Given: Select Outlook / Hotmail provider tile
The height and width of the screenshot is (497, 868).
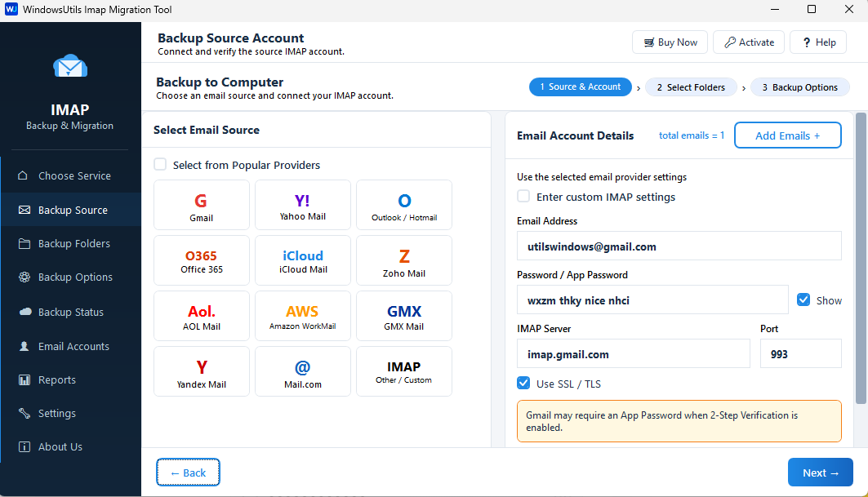Looking at the screenshot, I should click(x=404, y=205).
